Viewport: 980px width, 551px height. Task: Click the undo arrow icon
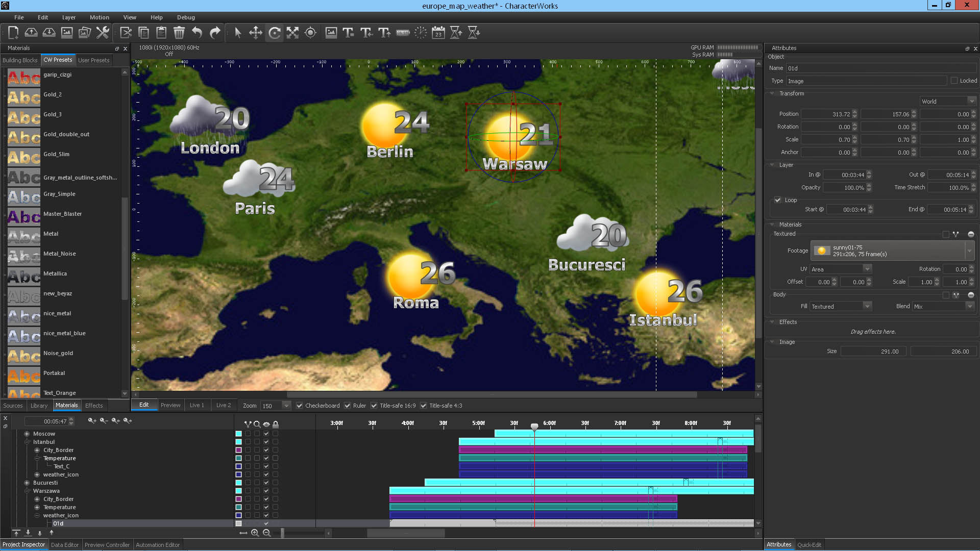(197, 33)
